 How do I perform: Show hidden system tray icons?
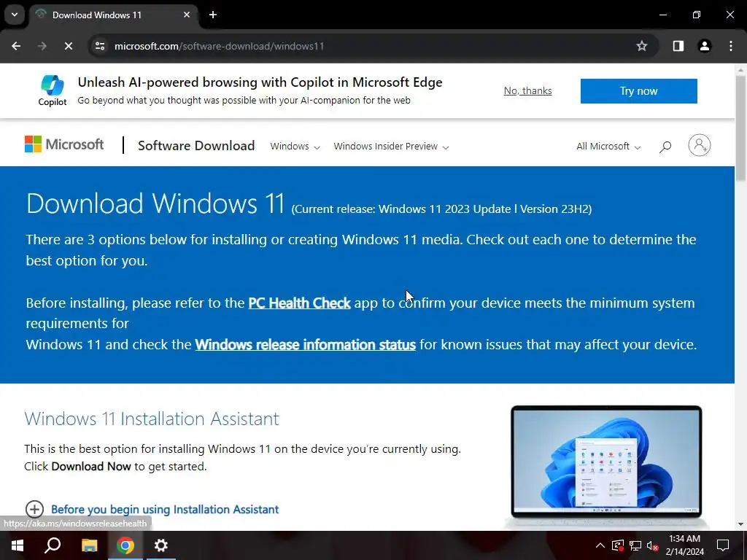(600, 545)
